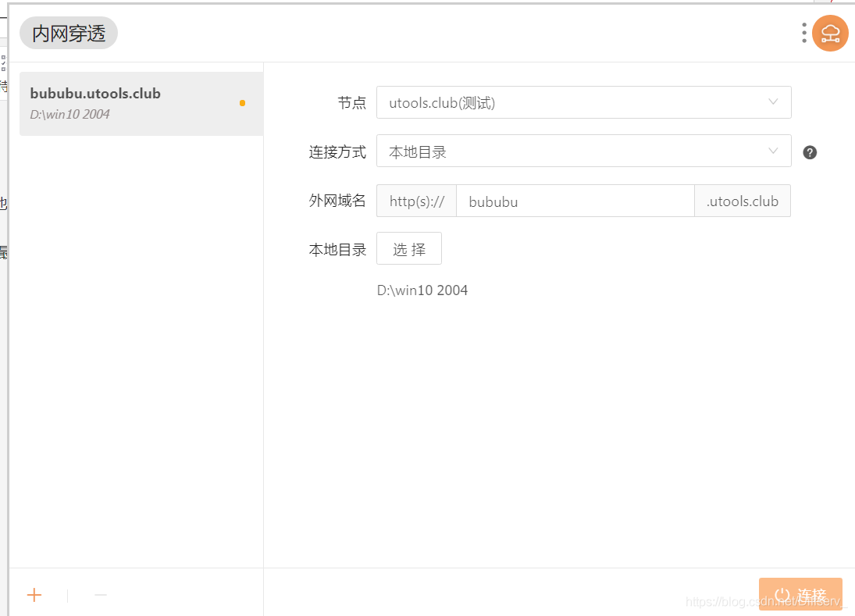855x616 pixels.
Task: Click the orange cloud network icon
Action: click(830, 34)
